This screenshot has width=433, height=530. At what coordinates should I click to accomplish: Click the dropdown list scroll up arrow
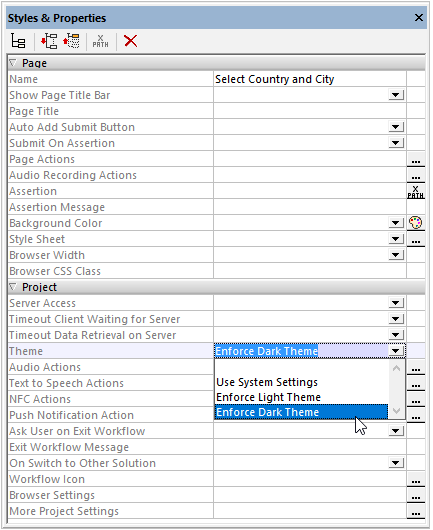coord(396,368)
